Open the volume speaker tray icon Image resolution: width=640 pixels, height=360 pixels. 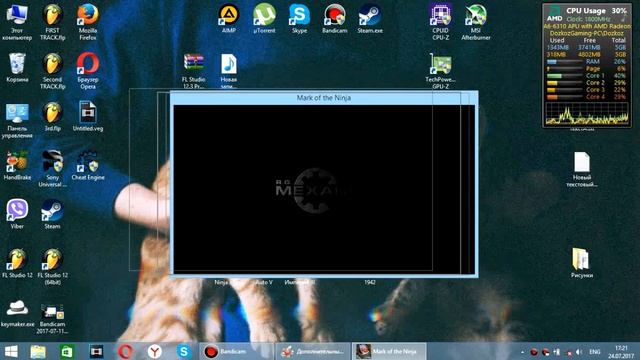[x=579, y=352]
